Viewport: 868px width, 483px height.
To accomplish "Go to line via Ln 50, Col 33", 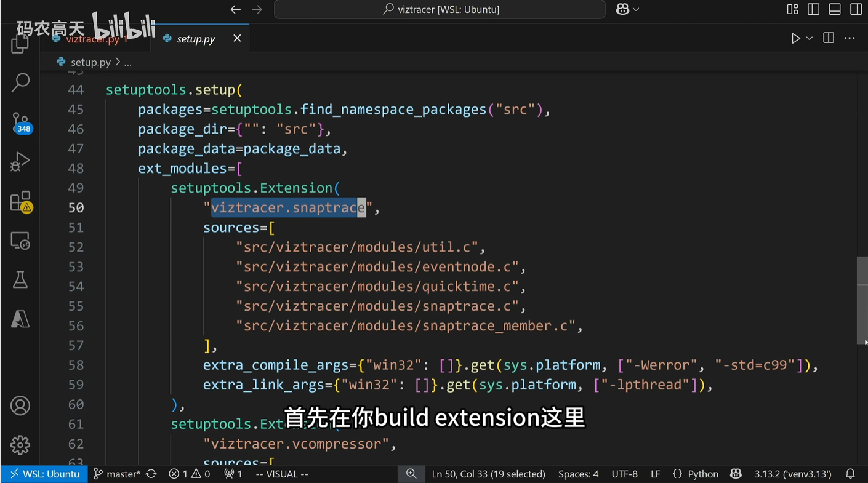I will pos(489,474).
